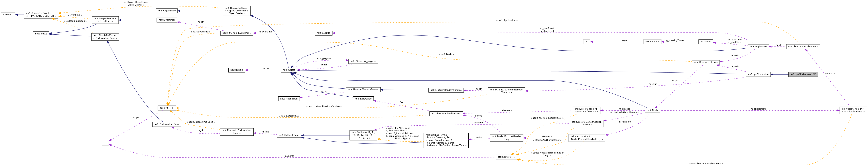This screenshot has width=868, height=166.
Task: Click the ns3::Ptr< T > node
Action: point(167,108)
